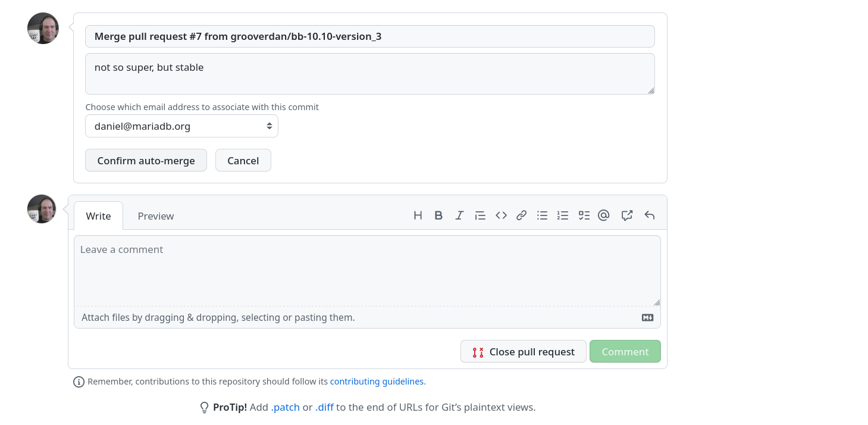Add a task list
868x425 pixels.
(x=584, y=215)
